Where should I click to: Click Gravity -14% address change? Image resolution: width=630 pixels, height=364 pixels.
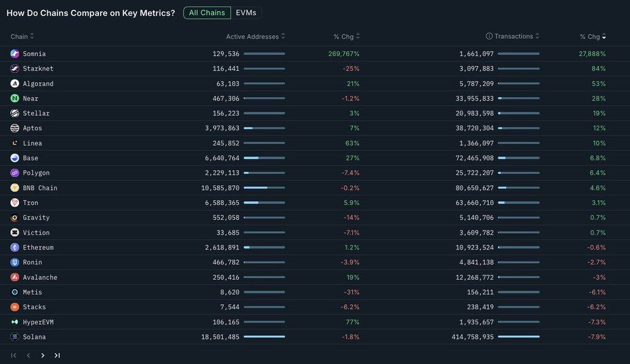pos(352,218)
